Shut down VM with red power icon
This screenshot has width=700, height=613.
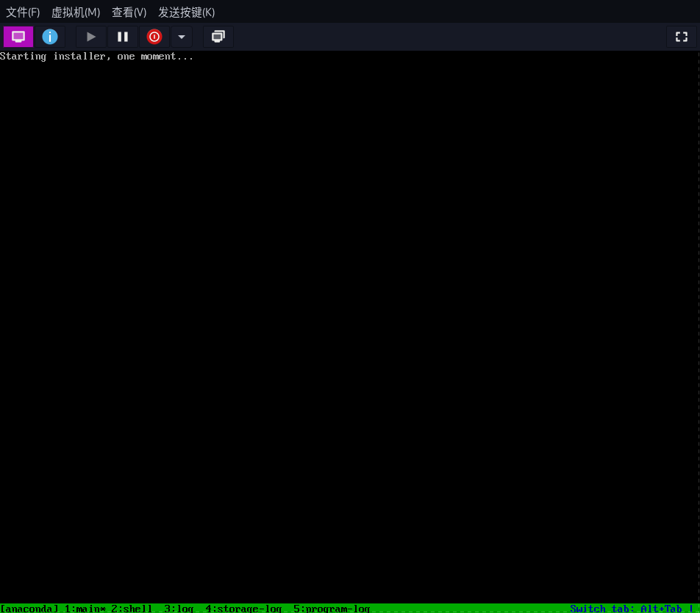click(154, 37)
